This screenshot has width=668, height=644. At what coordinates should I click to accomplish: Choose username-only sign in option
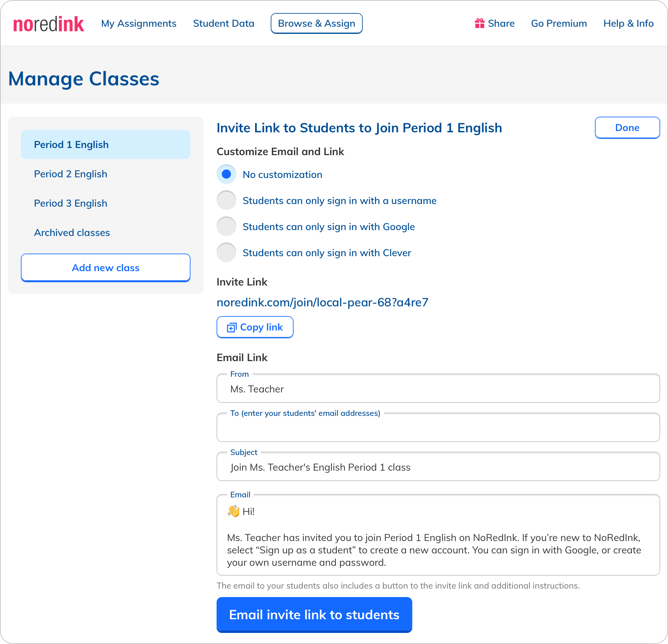click(226, 200)
